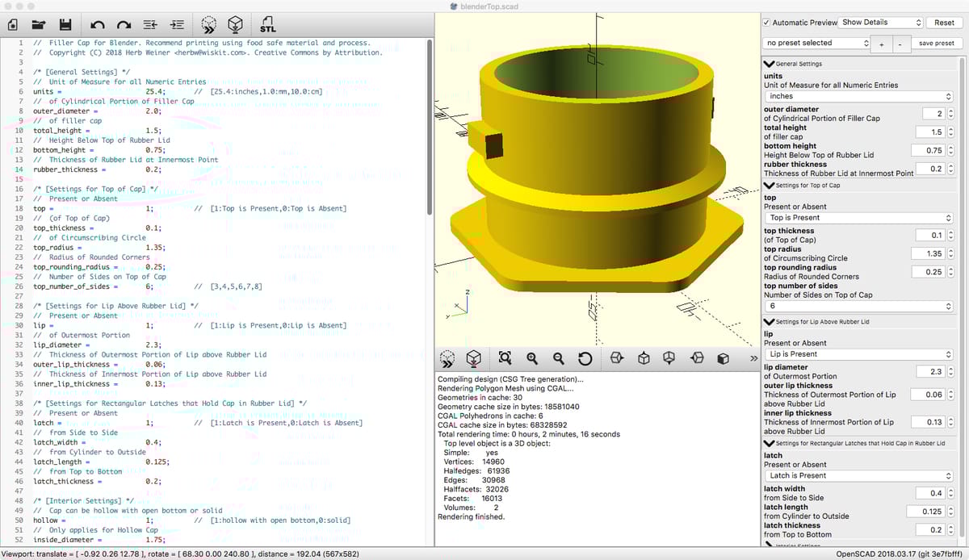This screenshot has width=969, height=560.
Task: Open a file using the folder icon
Action: click(x=39, y=25)
